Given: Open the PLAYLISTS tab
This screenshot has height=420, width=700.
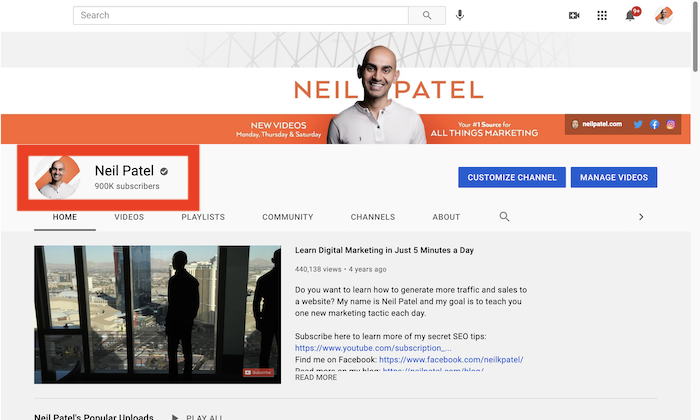Looking at the screenshot, I should 203,217.
